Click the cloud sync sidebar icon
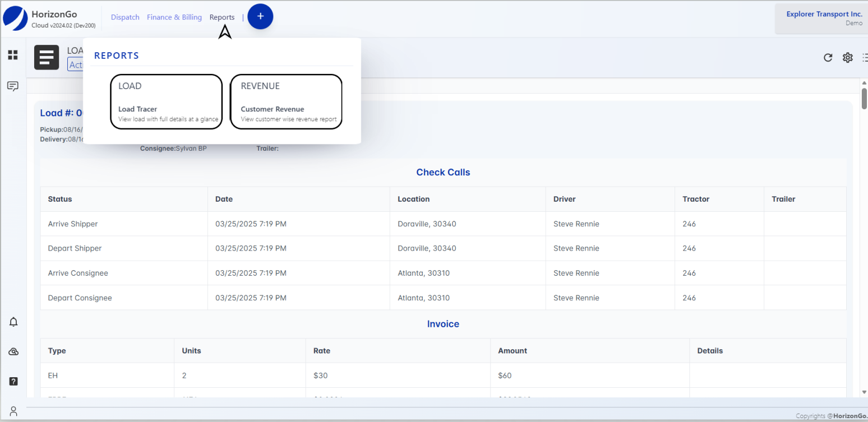868x422 pixels. [x=13, y=351]
